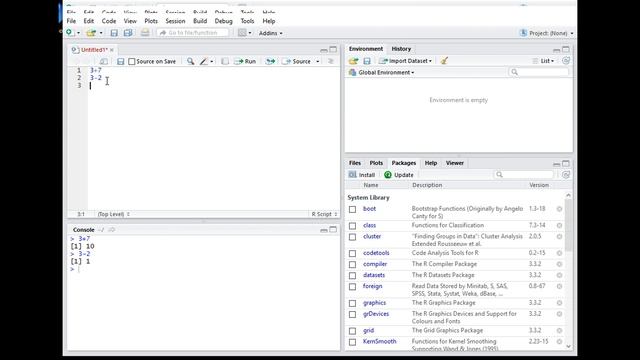This screenshot has height=360, width=640.
Task: Check the cluster package checkbox
Action: click(352, 237)
